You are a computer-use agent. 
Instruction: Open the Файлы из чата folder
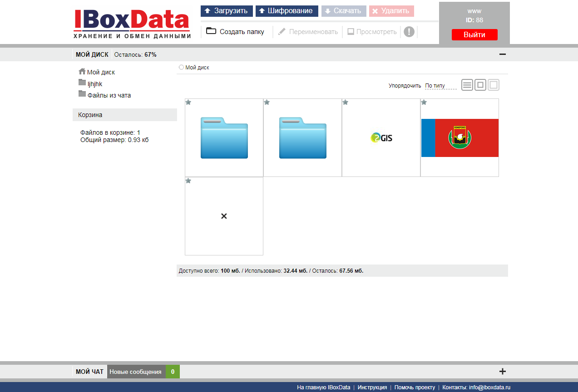109,95
